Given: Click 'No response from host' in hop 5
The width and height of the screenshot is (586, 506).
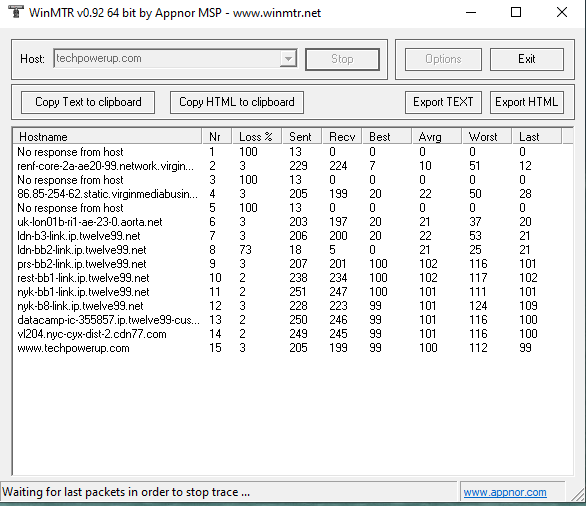Looking at the screenshot, I should point(70,208).
